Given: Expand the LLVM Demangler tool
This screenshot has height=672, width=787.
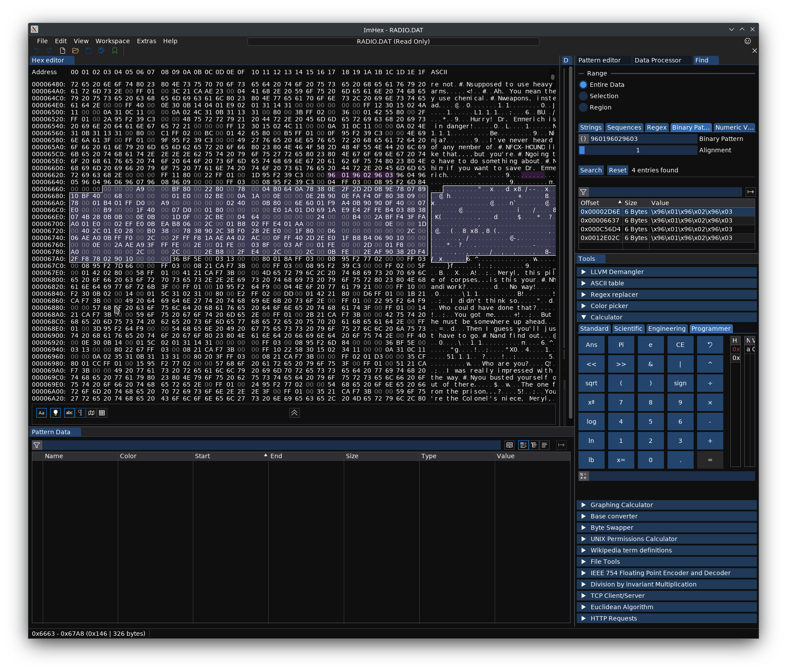Looking at the screenshot, I should click(616, 271).
